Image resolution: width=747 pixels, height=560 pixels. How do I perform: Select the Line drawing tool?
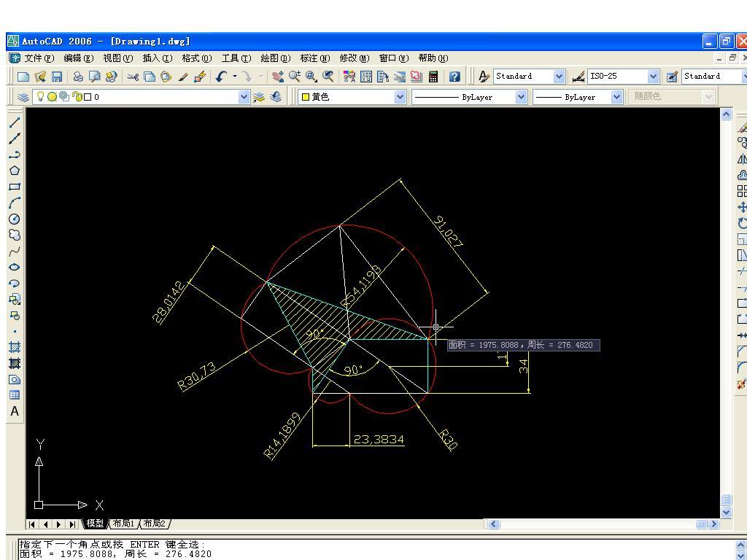pyautogui.click(x=15, y=122)
